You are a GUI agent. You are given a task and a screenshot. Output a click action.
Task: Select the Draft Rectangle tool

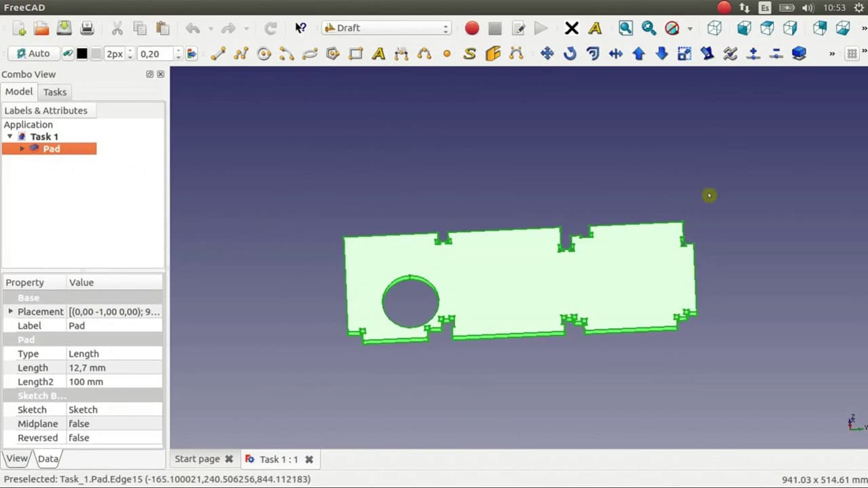click(356, 54)
